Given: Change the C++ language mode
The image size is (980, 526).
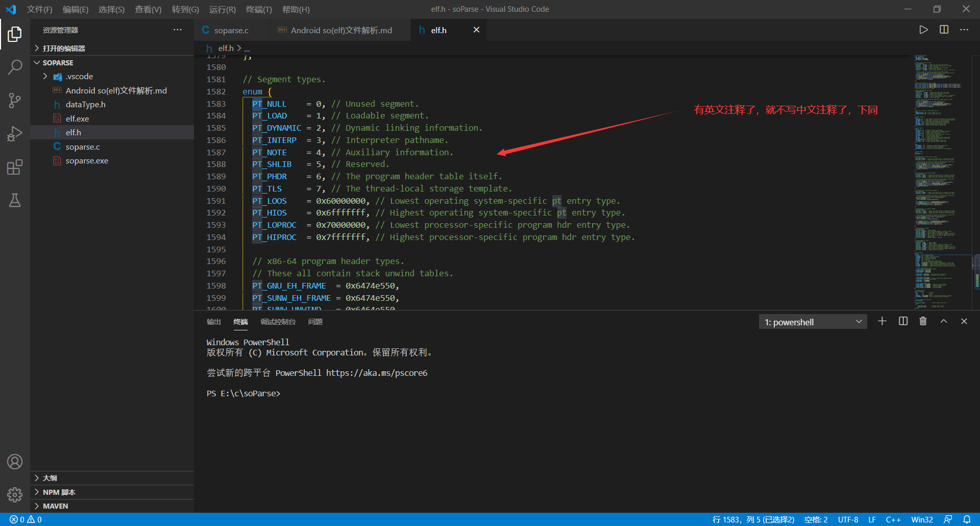Looking at the screenshot, I should [x=893, y=519].
